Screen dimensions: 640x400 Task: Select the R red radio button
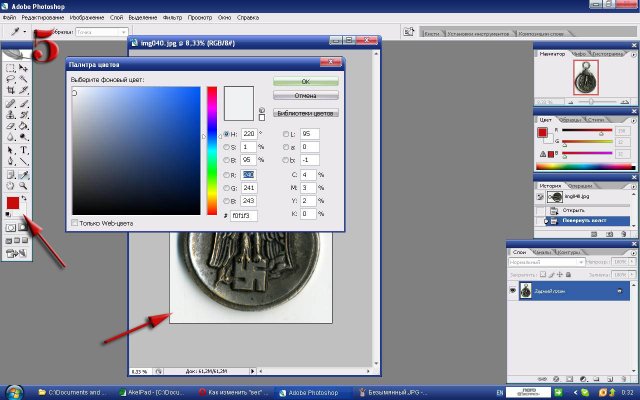click(x=227, y=175)
